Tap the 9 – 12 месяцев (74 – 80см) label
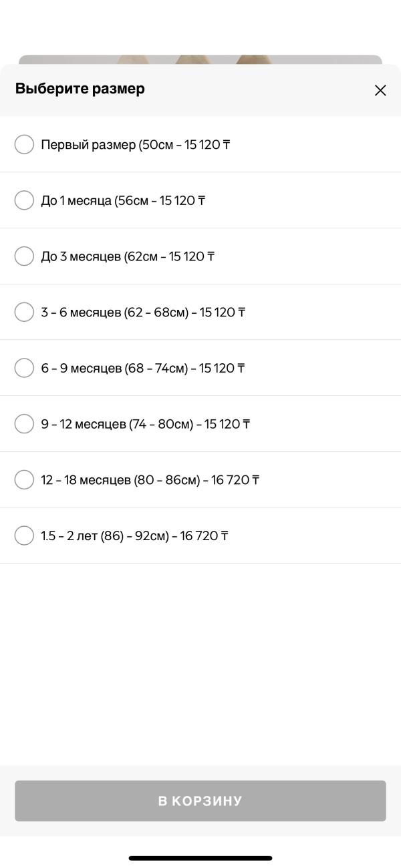Viewport: 401px width, 868px height. pos(146,424)
